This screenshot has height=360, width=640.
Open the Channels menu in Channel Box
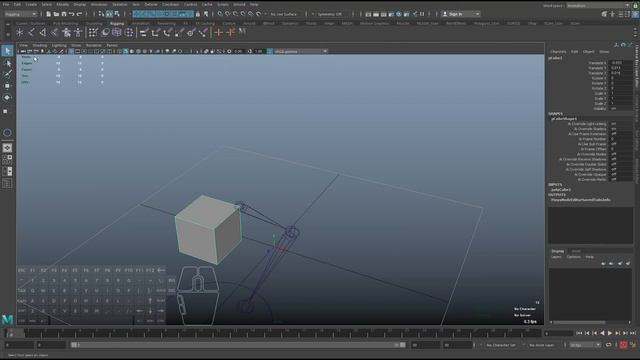(x=558, y=52)
